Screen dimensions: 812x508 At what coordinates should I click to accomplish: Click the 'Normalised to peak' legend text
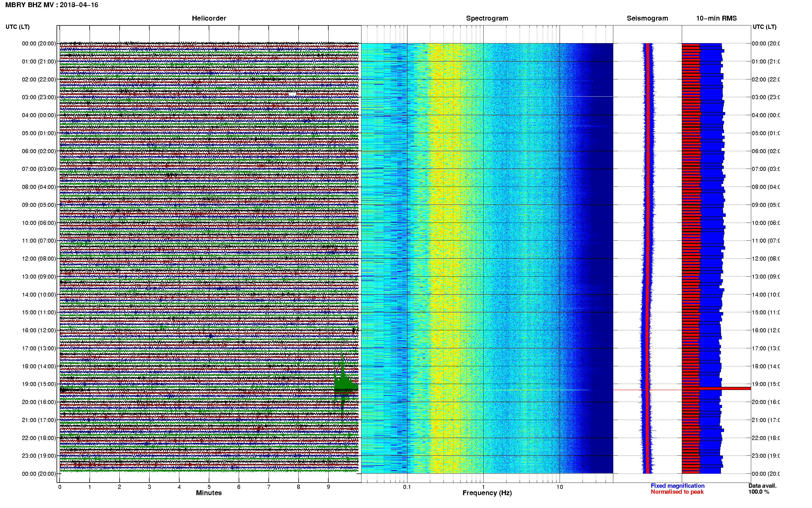click(x=677, y=491)
